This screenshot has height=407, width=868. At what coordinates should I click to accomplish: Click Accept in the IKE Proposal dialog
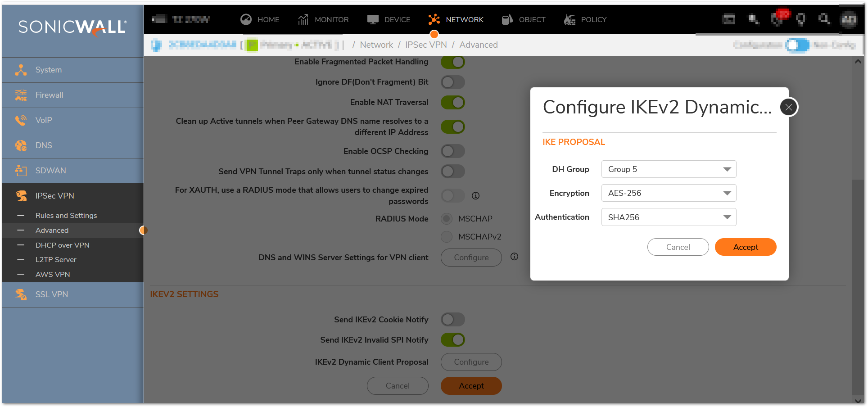746,247
